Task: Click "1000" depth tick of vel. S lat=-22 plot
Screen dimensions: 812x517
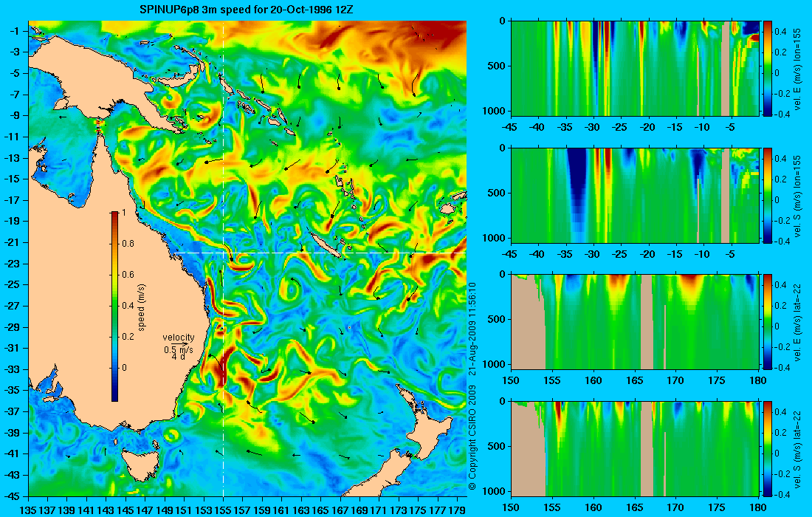Action: [495, 491]
